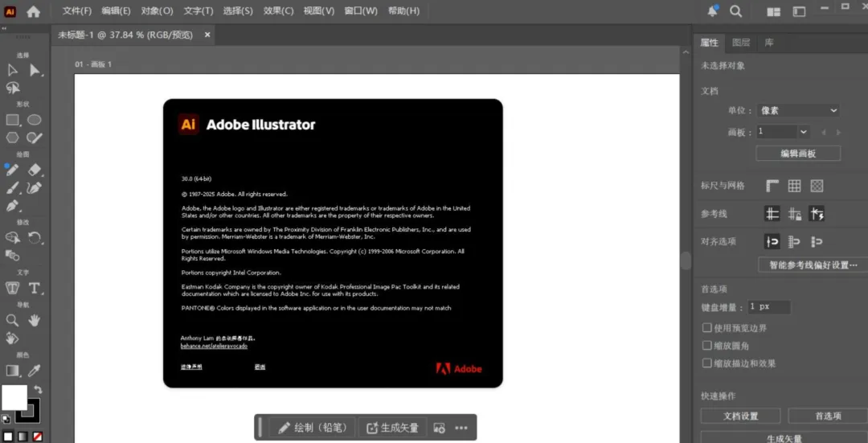Select the Lasso tool
868x443 pixels.
click(13, 88)
